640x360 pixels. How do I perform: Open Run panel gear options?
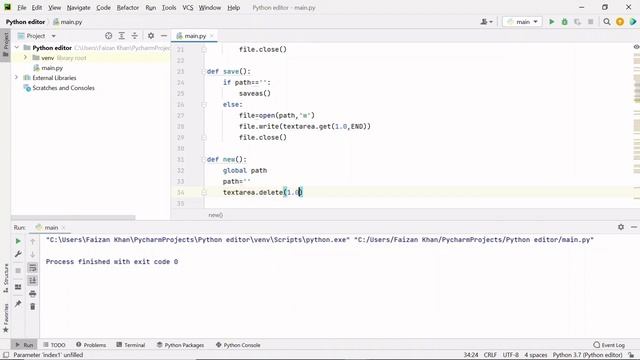pyautogui.click(x=621, y=227)
